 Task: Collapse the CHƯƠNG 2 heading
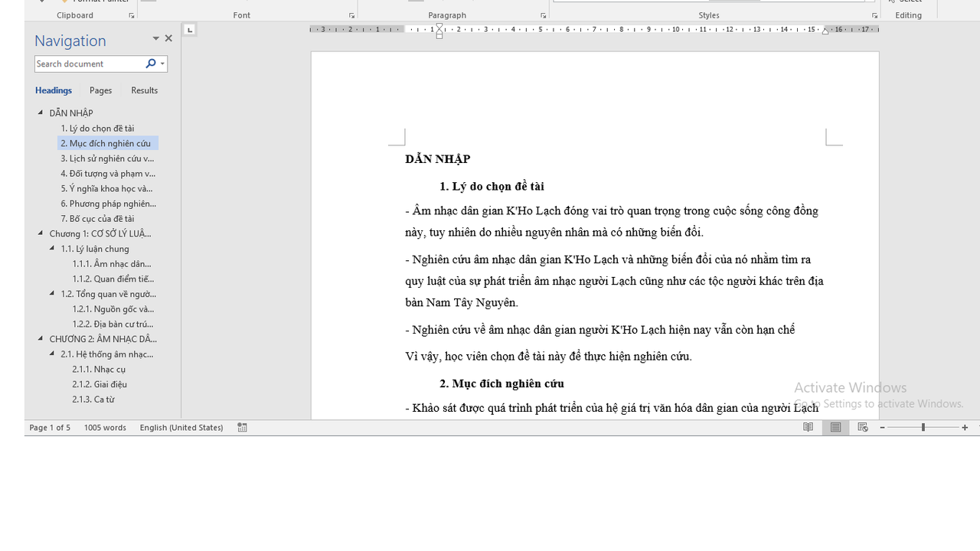pos(41,338)
